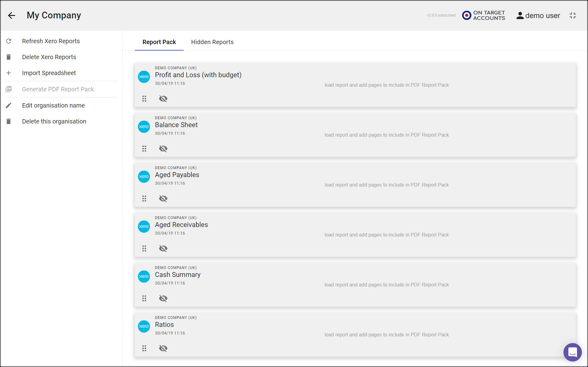Click DEMO COMPANY (UK) label above Cash Summary
The height and width of the screenshot is (367, 588).
click(x=176, y=268)
